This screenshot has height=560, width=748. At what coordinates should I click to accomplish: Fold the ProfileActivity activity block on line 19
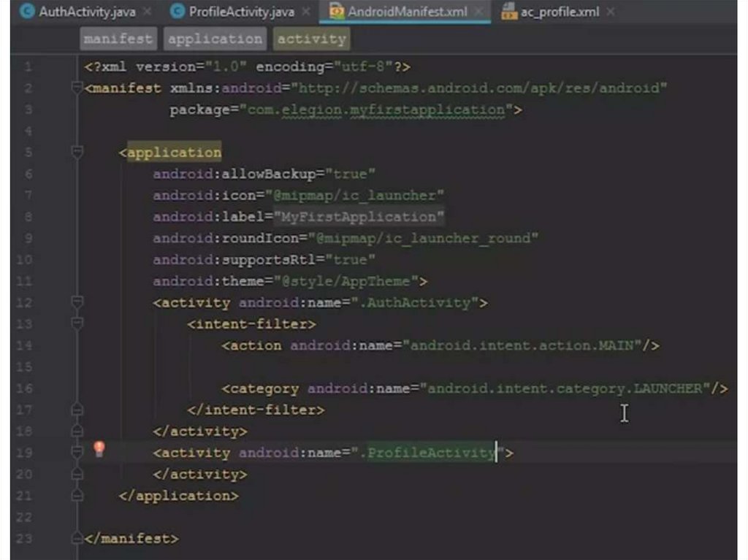pos(77,453)
